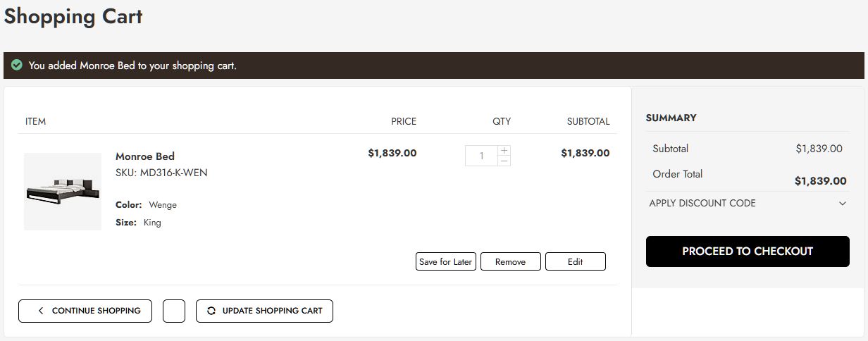Image resolution: width=868 pixels, height=341 pixels.
Task: Open the Monroe Bed product thumbnail
Action: [x=63, y=192]
